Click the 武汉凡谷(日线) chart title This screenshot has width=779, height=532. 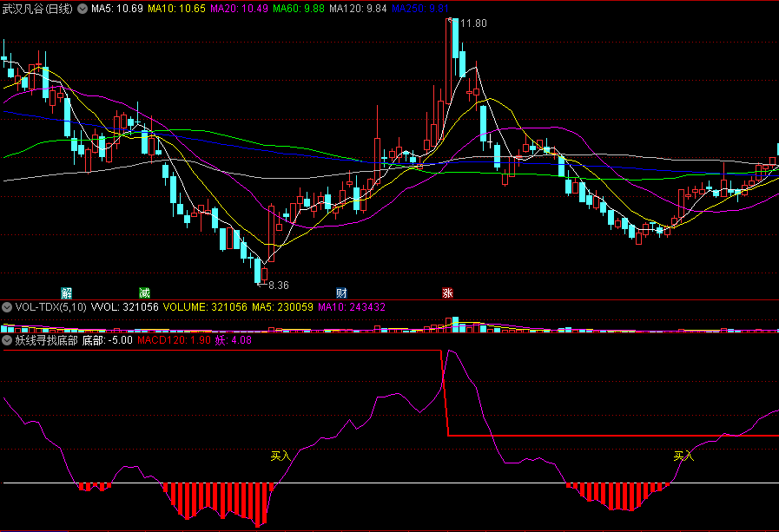tap(37, 9)
